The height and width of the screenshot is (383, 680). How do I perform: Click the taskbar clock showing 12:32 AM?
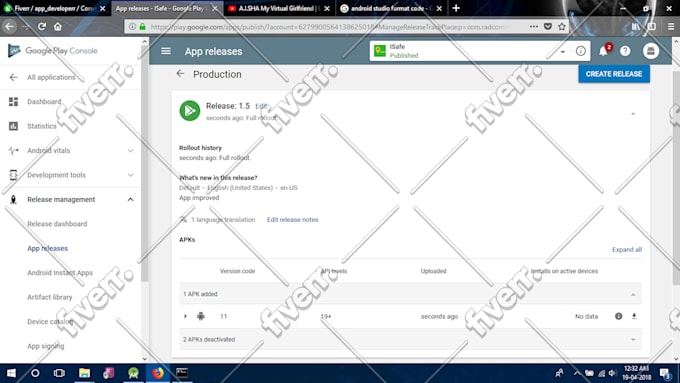click(x=637, y=373)
